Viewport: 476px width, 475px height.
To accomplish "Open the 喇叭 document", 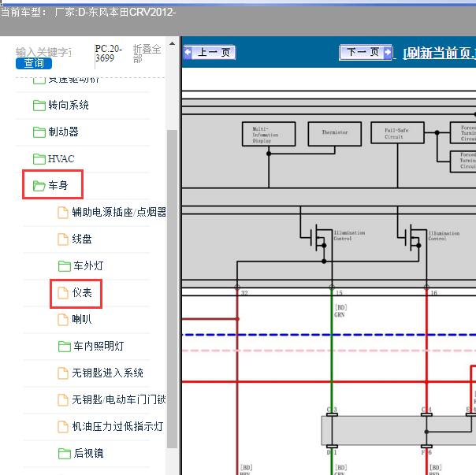I will point(82,319).
